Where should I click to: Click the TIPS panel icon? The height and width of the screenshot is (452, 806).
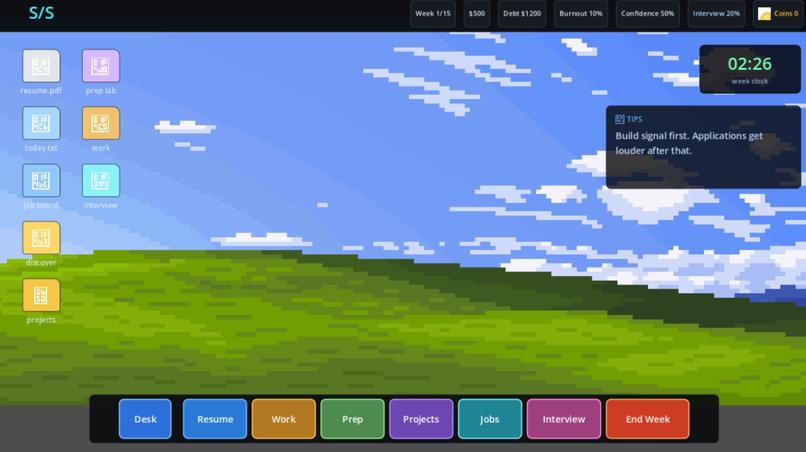coord(619,119)
